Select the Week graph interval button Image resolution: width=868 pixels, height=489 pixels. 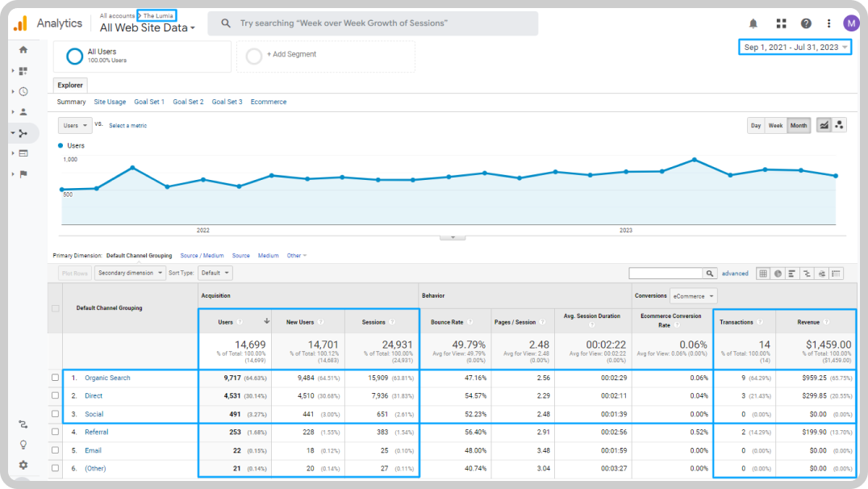(775, 126)
